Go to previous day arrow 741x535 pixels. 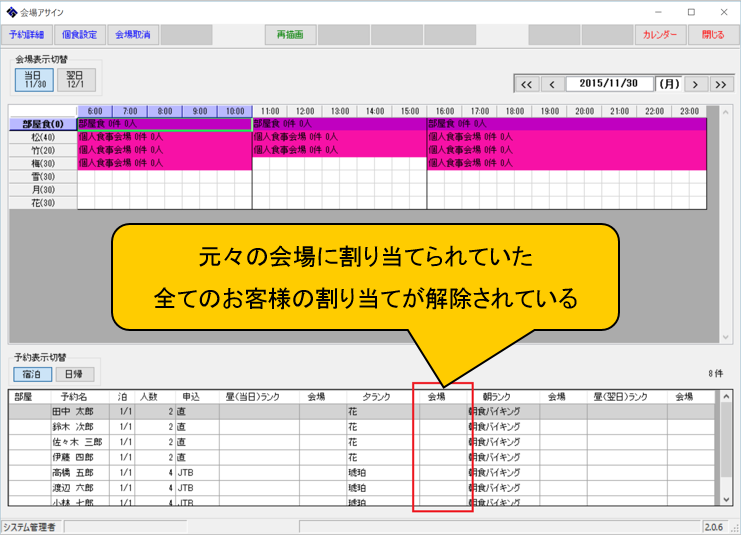tap(552, 84)
